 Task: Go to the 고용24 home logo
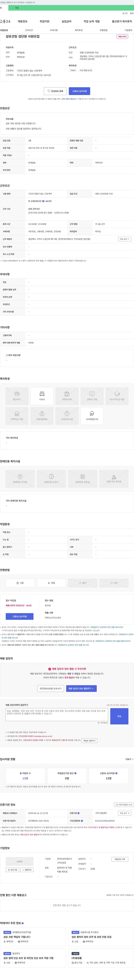coord(5,21)
